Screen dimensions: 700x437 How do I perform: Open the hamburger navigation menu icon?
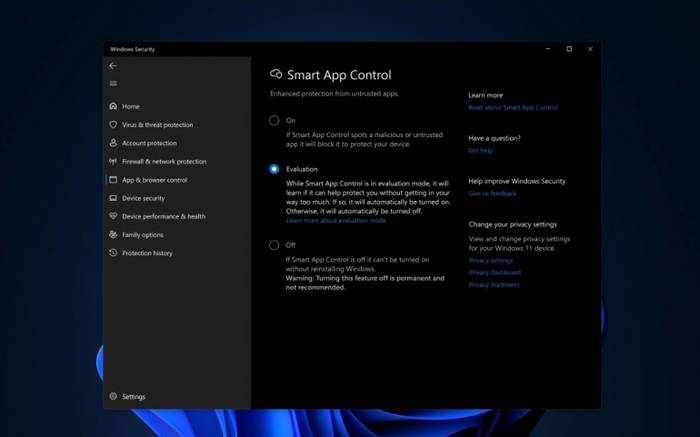click(113, 83)
